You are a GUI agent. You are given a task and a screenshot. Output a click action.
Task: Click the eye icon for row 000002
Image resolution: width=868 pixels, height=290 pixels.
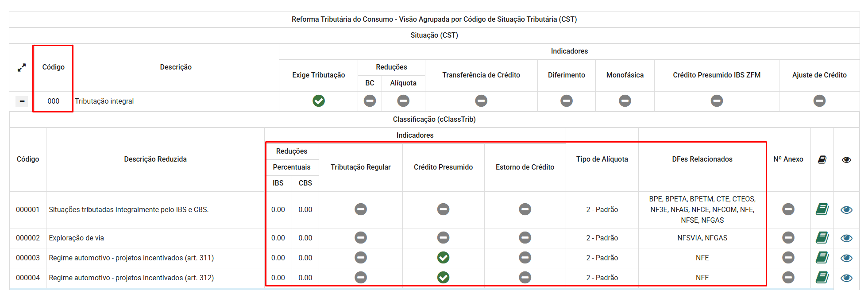846,238
